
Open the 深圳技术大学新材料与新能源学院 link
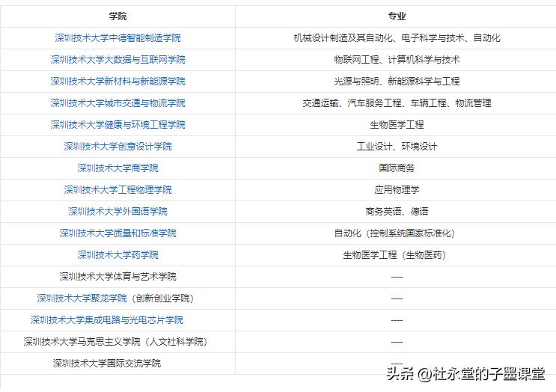[117, 81]
